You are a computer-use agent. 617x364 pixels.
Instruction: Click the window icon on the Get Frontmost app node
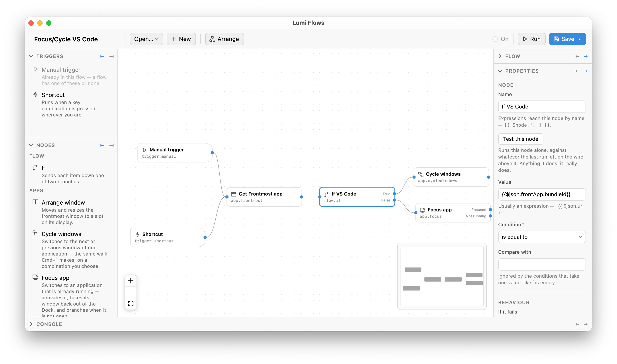pyautogui.click(x=234, y=194)
